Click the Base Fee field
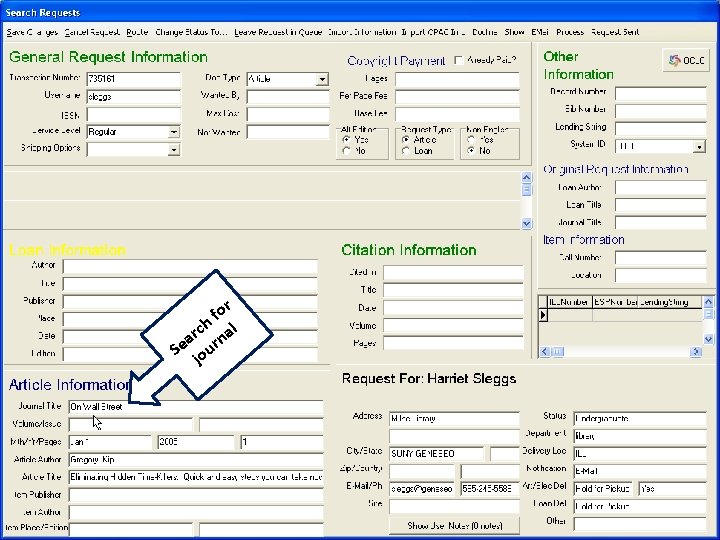Image resolution: width=720 pixels, height=540 pixels. pyautogui.click(x=457, y=114)
